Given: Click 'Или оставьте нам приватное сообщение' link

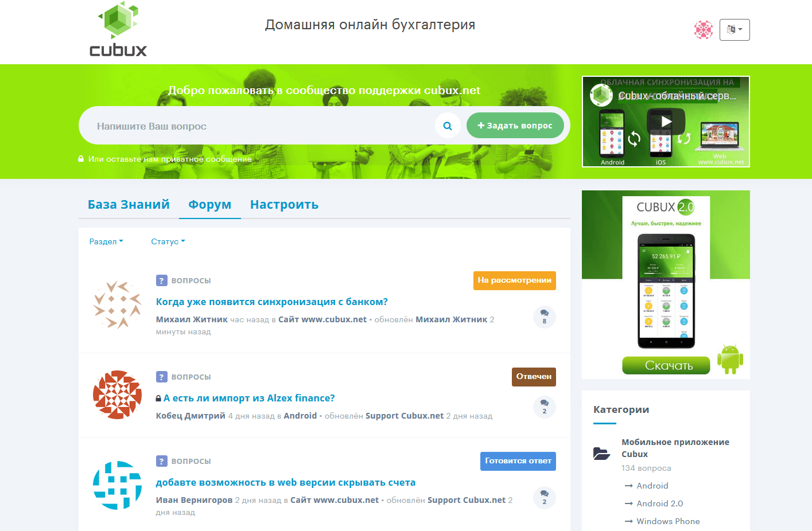Looking at the screenshot, I should point(170,159).
